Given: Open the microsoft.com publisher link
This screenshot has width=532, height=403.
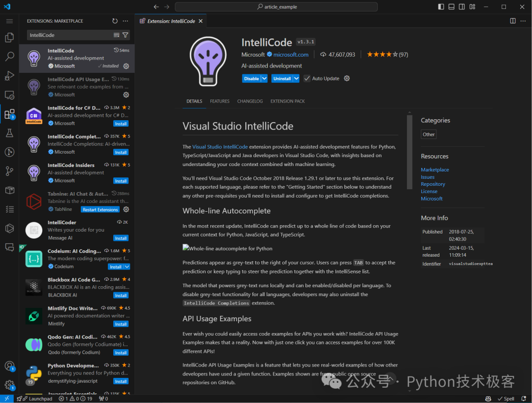Looking at the screenshot, I should [291, 55].
